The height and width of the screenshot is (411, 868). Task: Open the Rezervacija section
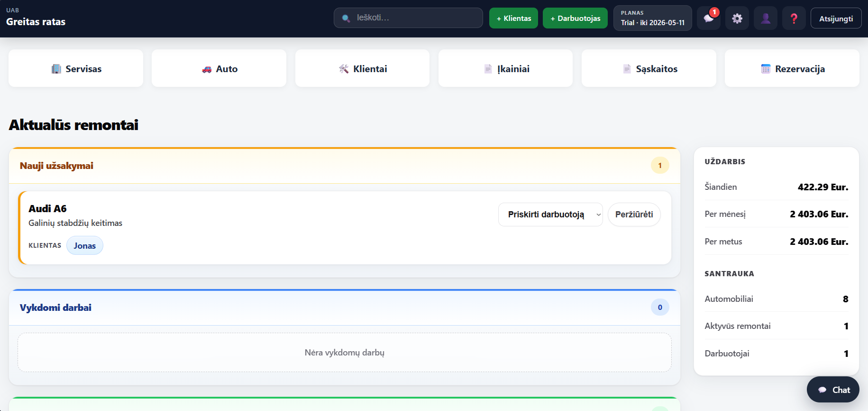coord(792,68)
